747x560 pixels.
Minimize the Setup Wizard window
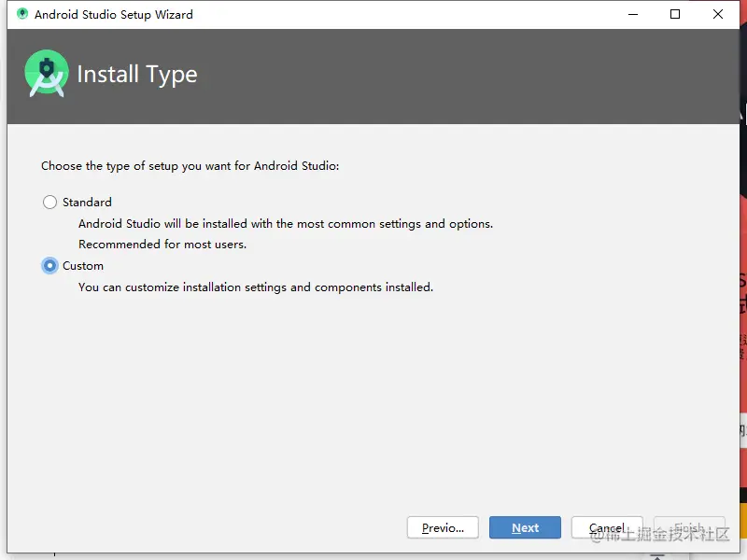632,14
